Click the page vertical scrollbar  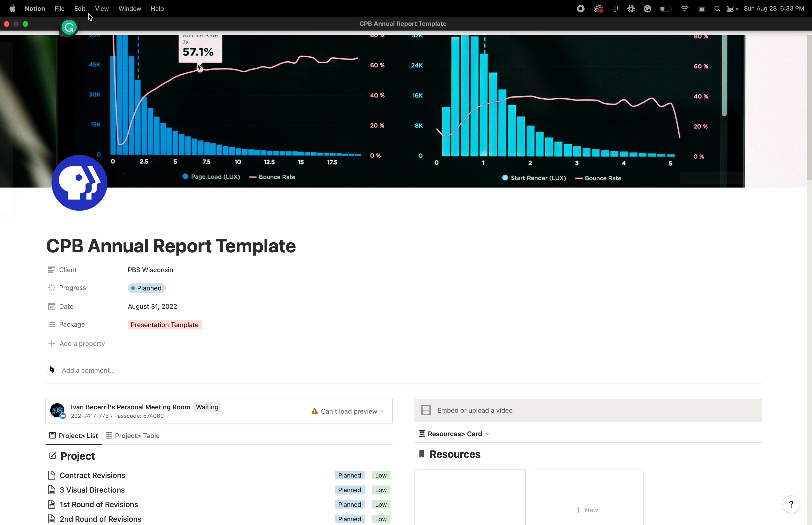(x=809, y=108)
